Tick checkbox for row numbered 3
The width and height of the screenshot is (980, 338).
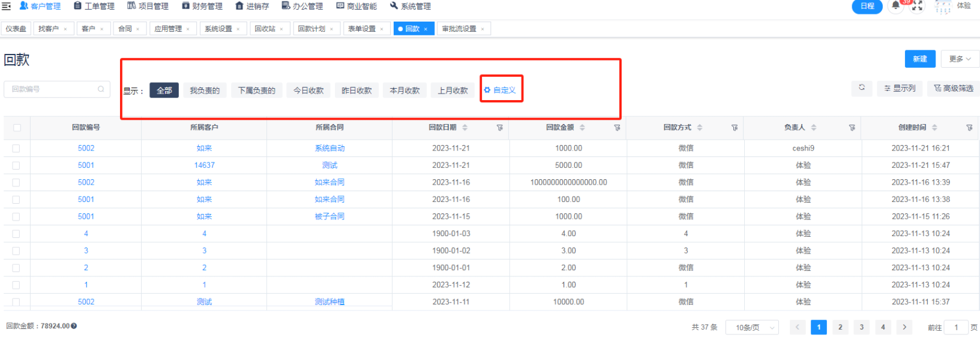pyautogui.click(x=16, y=251)
